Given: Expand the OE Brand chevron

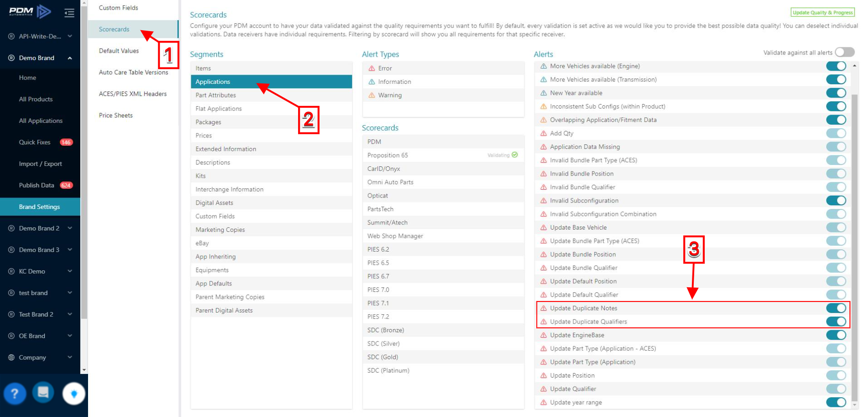Looking at the screenshot, I should click(x=70, y=335).
